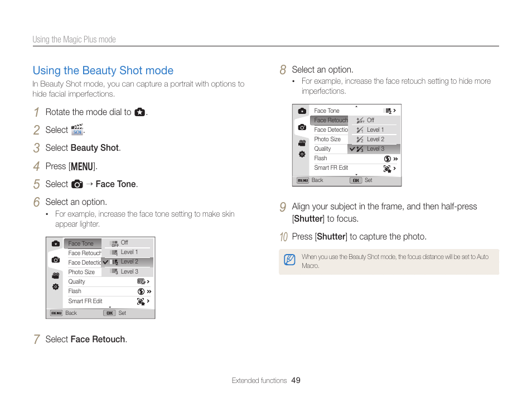Click the Flash off icon in the Face Retouch submenu screen
The height and width of the screenshot is (402, 532).
[388, 159]
